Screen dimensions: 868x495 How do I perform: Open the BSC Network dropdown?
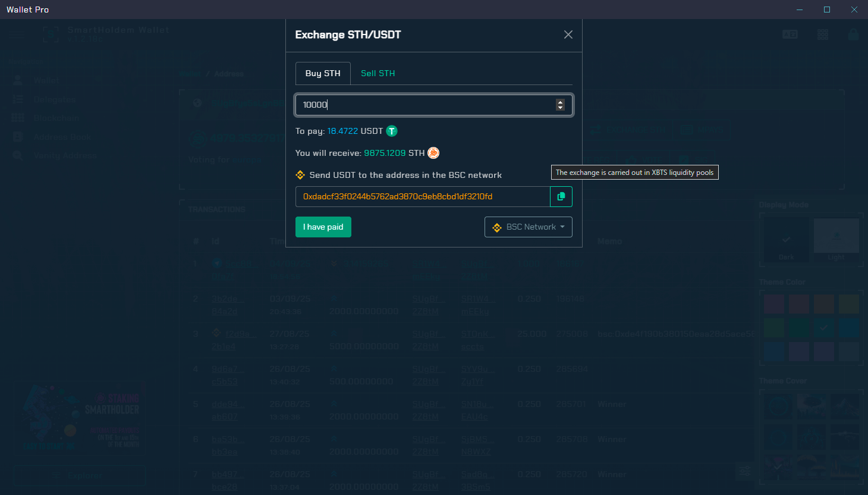528,227
